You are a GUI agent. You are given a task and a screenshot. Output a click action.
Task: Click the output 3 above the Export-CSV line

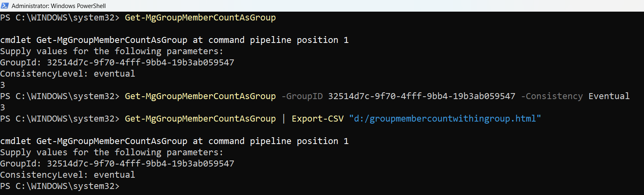point(3,108)
